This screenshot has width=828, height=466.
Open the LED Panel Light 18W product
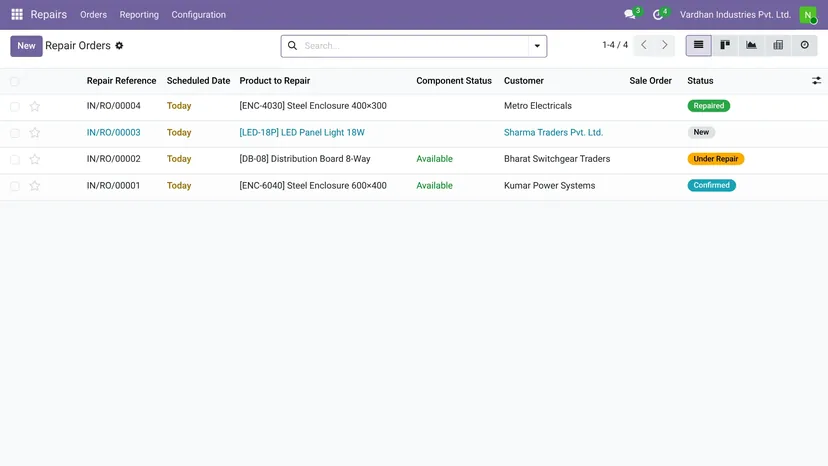click(302, 133)
